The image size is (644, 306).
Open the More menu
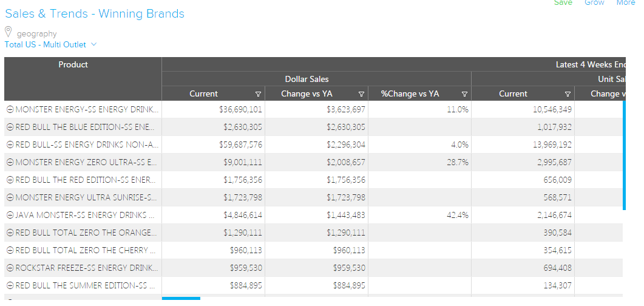625,3
